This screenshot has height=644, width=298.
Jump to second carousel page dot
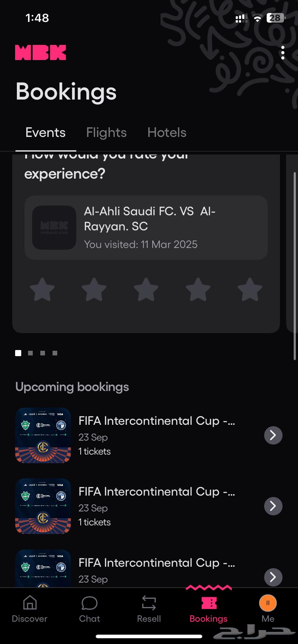[x=31, y=353]
